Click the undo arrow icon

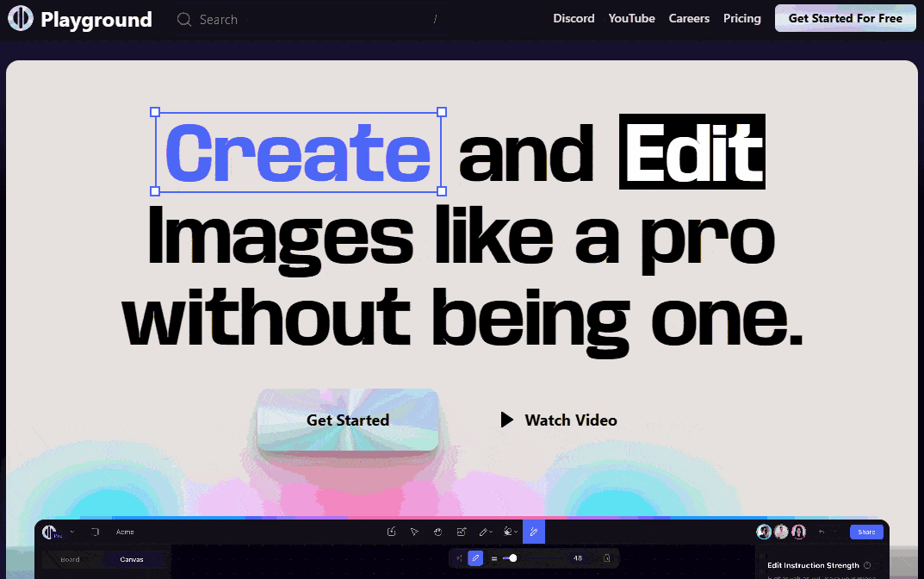(822, 532)
